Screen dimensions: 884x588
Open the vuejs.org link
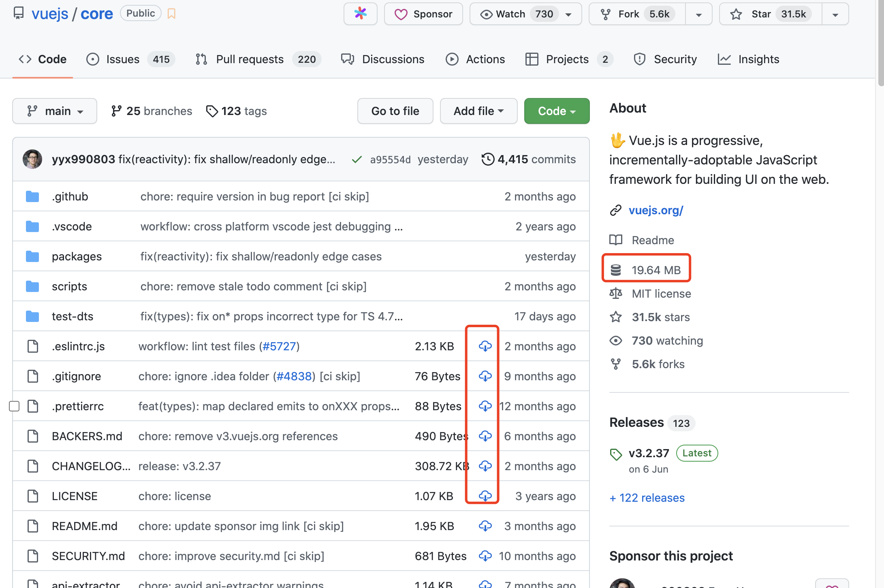click(x=656, y=210)
